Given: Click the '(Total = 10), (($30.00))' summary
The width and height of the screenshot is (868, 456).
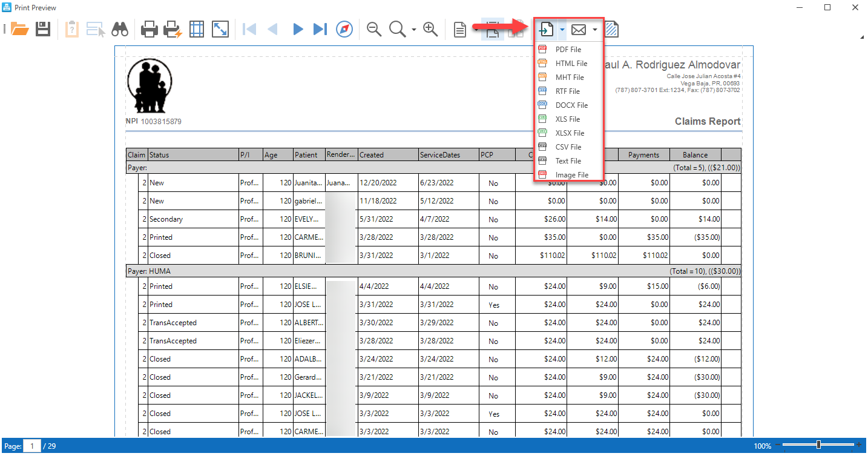Looking at the screenshot, I should (705, 271).
